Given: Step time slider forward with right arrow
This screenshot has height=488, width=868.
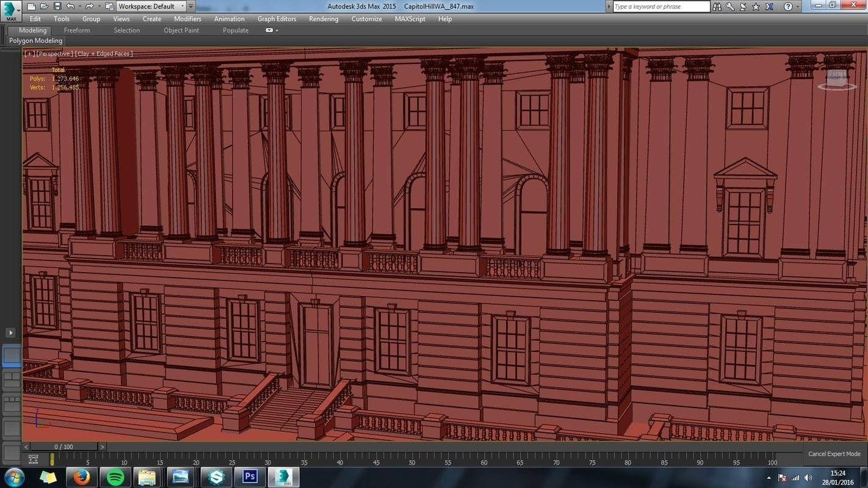Looking at the screenshot, I should [102, 447].
